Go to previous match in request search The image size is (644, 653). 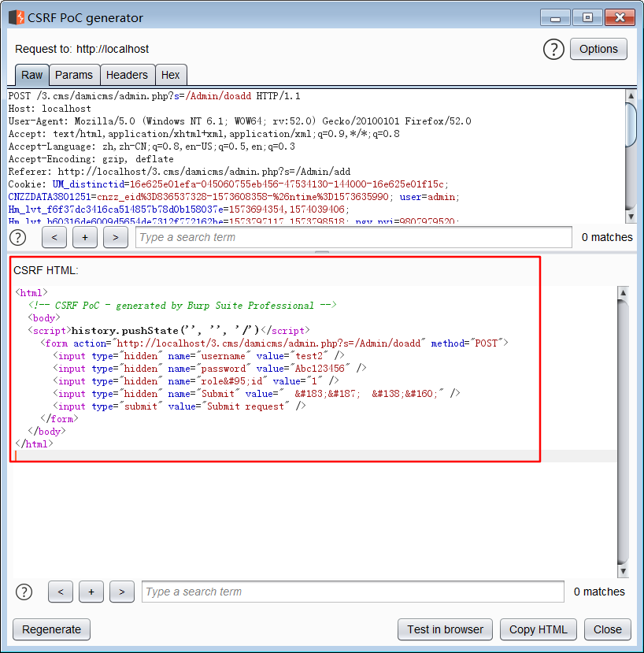(x=54, y=237)
